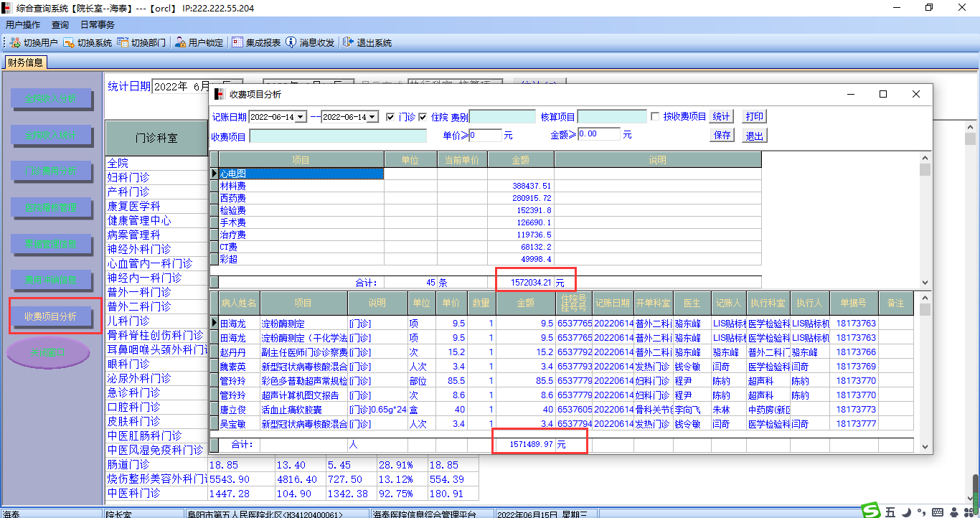Toggle the 五 Wubi input mode icon
Image resolution: width=980 pixels, height=518 pixels.
tap(890, 512)
